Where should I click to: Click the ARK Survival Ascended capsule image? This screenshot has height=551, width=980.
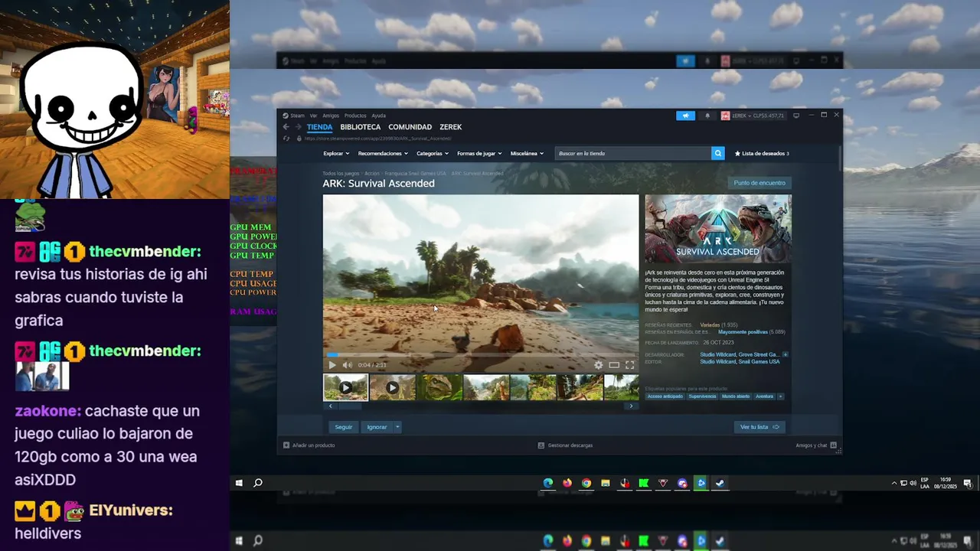click(x=718, y=229)
